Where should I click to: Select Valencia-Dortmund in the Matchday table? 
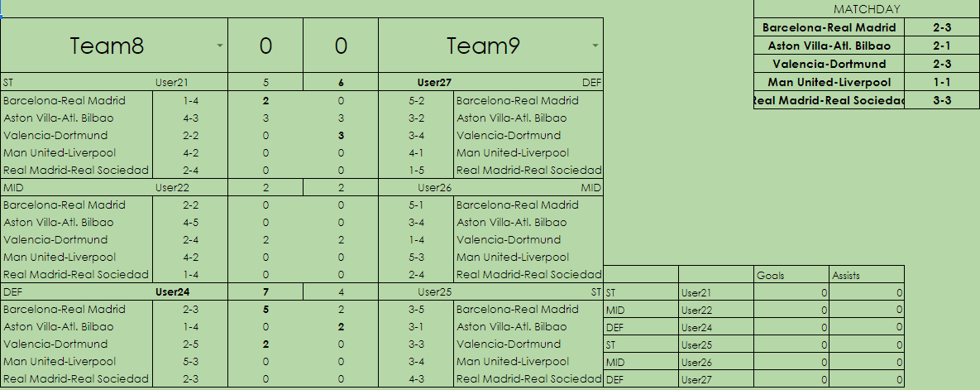[x=829, y=64]
